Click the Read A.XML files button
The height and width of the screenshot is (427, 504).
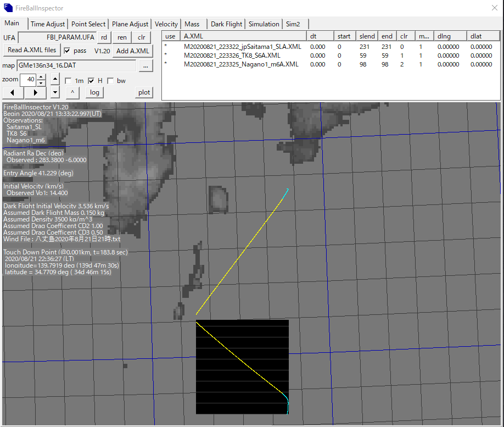(x=32, y=51)
